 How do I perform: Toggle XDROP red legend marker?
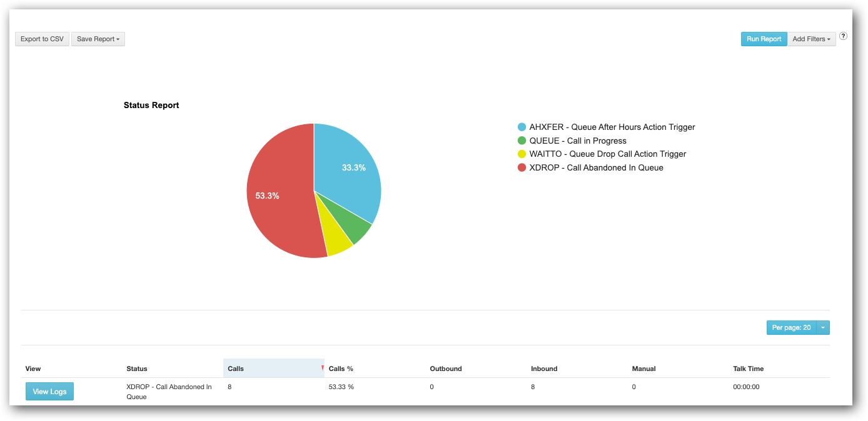pos(522,167)
